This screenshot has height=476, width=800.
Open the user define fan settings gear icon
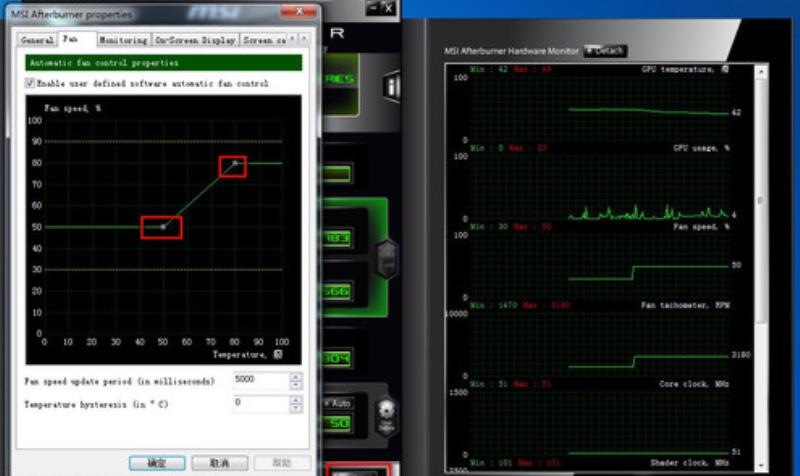coord(386,417)
